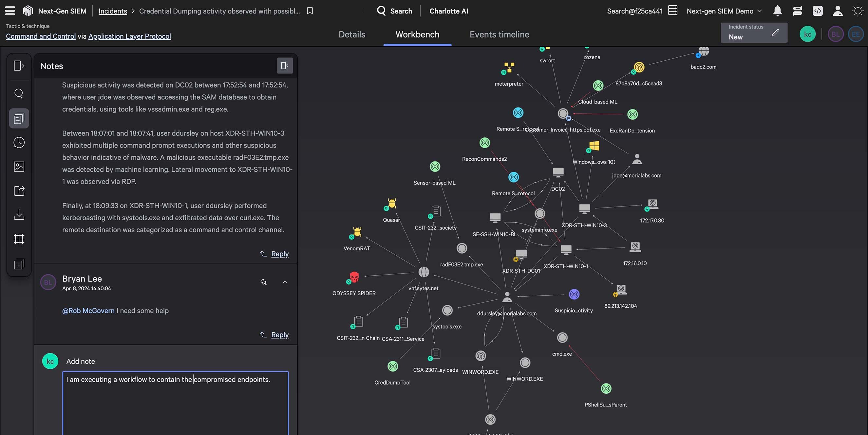Edit the incident status with the pencil
The width and height of the screenshot is (868, 435).
[x=776, y=33]
